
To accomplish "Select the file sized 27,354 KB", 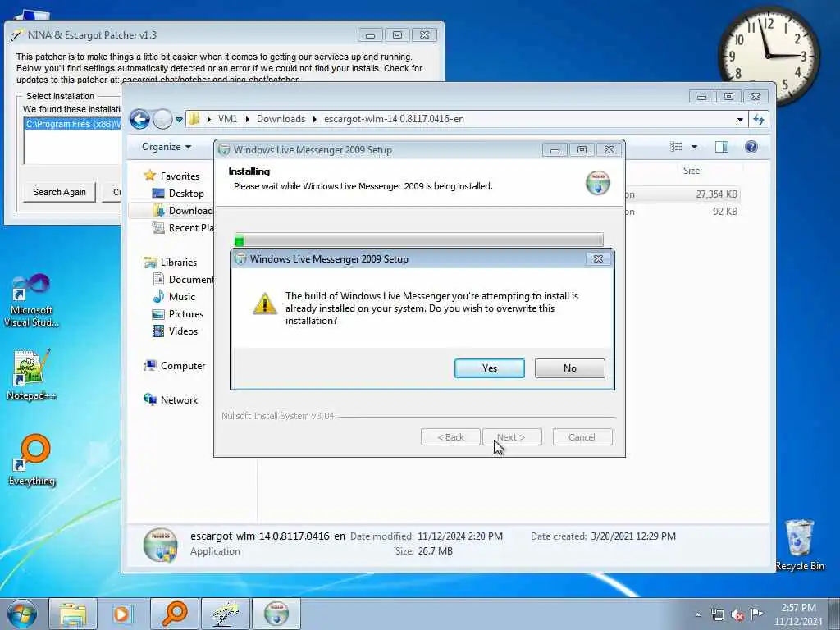I will click(x=682, y=194).
